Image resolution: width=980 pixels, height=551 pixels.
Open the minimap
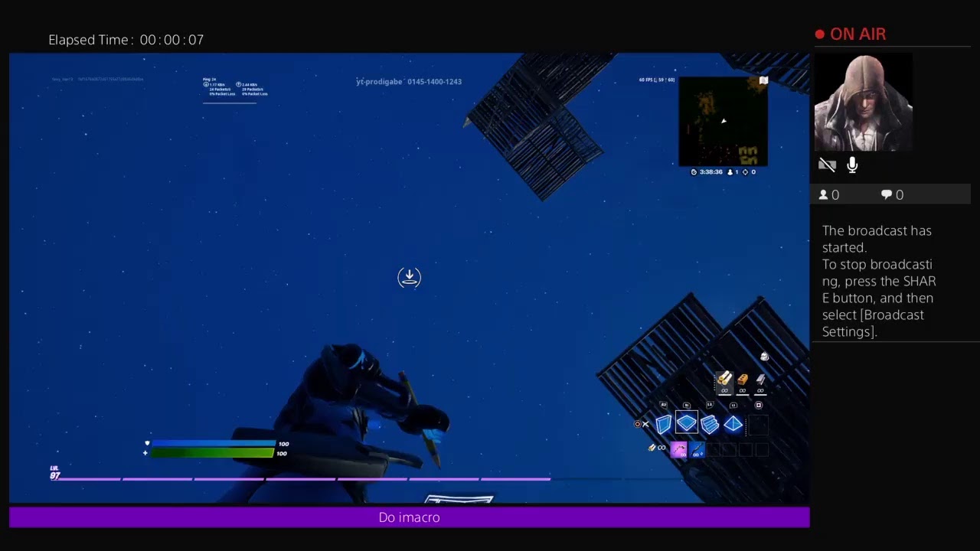pyautogui.click(x=723, y=121)
